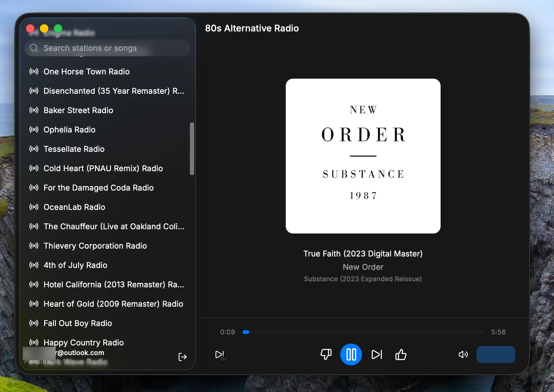The width and height of the screenshot is (554, 392).
Task: Seek in the song progress bar
Action: point(363,332)
